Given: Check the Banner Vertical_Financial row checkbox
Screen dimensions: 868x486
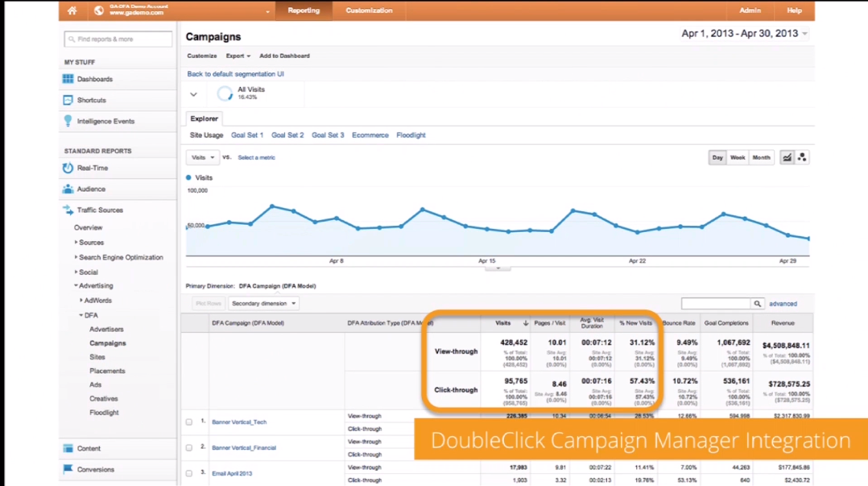Looking at the screenshot, I should click(189, 447).
